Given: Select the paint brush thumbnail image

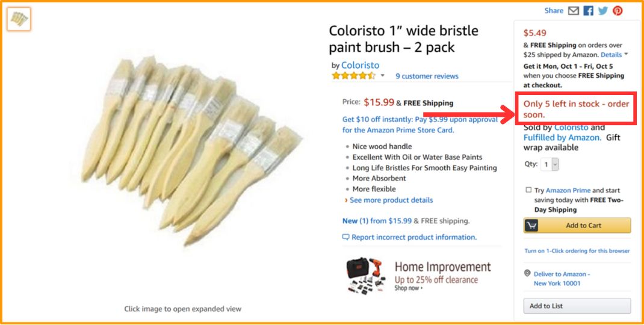Looking at the screenshot, I should pyautogui.click(x=19, y=19).
